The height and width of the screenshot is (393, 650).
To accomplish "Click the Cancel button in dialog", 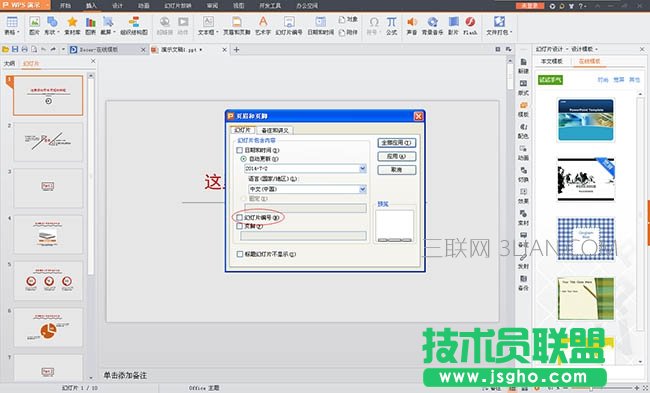I will point(397,170).
